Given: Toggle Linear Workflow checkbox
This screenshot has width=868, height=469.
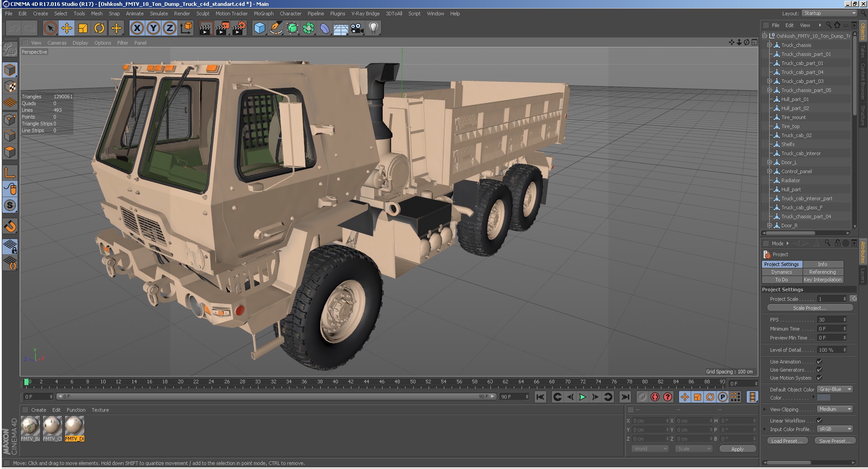Looking at the screenshot, I should (x=819, y=421).
